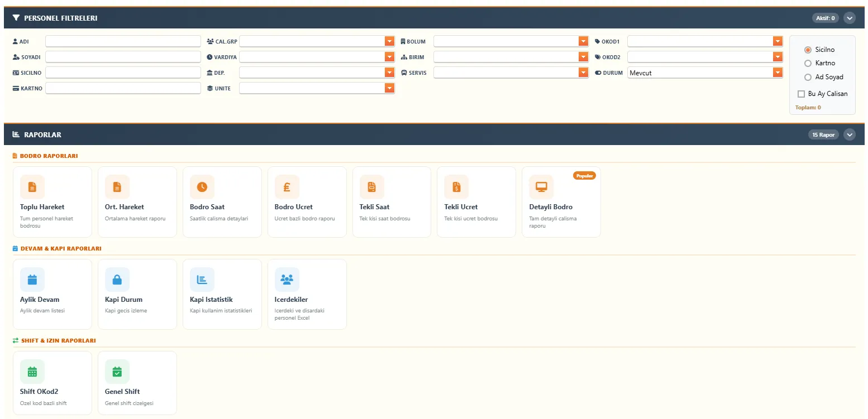The image size is (868, 419).
Task: Click the Bodro Saat clock icon
Action: click(x=202, y=187)
